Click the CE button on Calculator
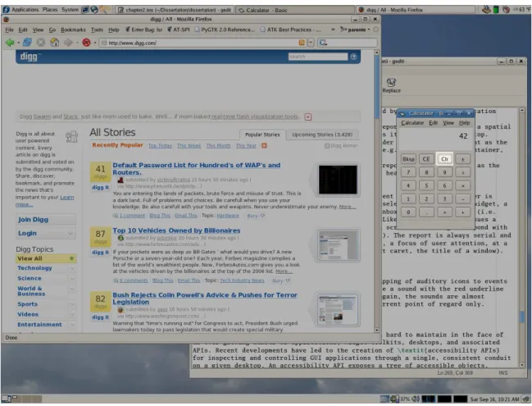Viewport: 532px width, 406px height. 426,159
